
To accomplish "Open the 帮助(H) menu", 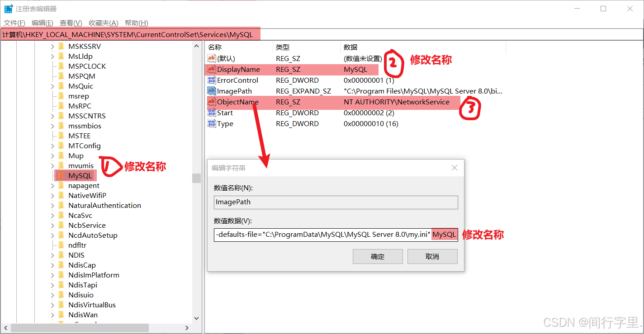I will coord(136,23).
